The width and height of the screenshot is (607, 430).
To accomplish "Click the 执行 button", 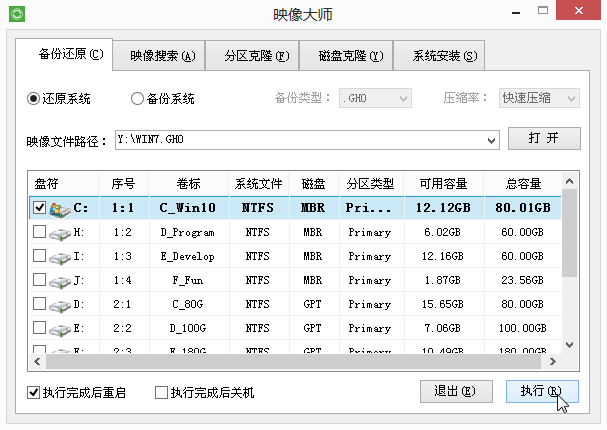I will (x=542, y=390).
